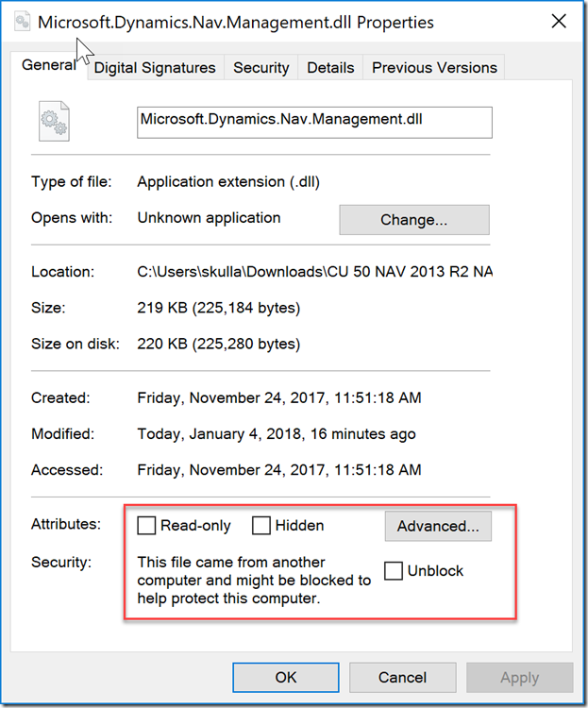Click the DLL file icon in title bar
Screen dimensions: 588x708
click(22, 22)
